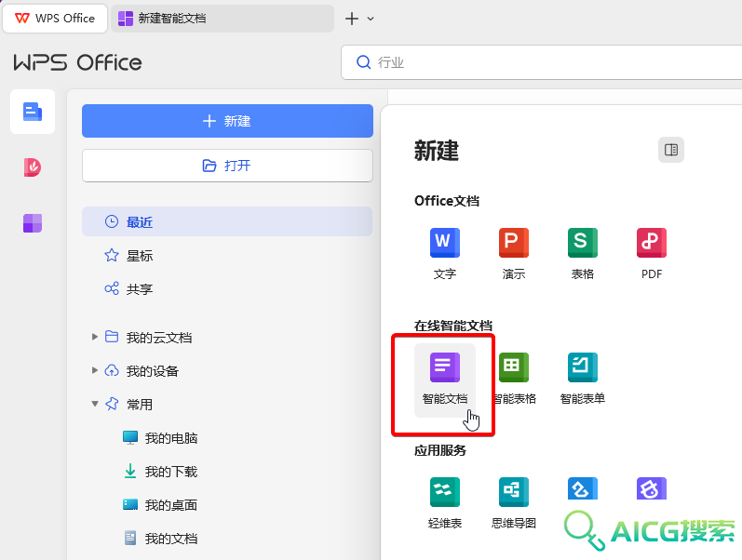Click the document icon beside 我的文档
The width and height of the screenshot is (742, 560).
coord(130,538)
